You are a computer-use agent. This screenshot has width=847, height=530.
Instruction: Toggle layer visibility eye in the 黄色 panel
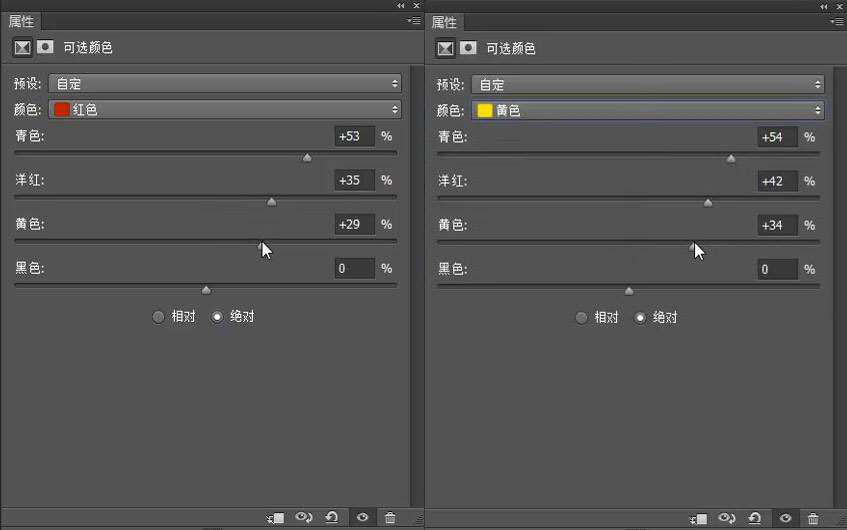[785, 518]
